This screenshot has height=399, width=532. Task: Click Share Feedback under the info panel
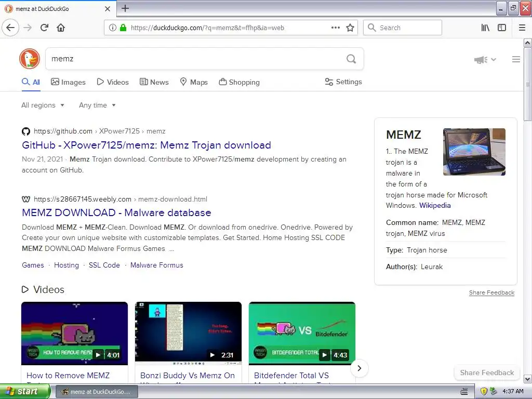491,293
